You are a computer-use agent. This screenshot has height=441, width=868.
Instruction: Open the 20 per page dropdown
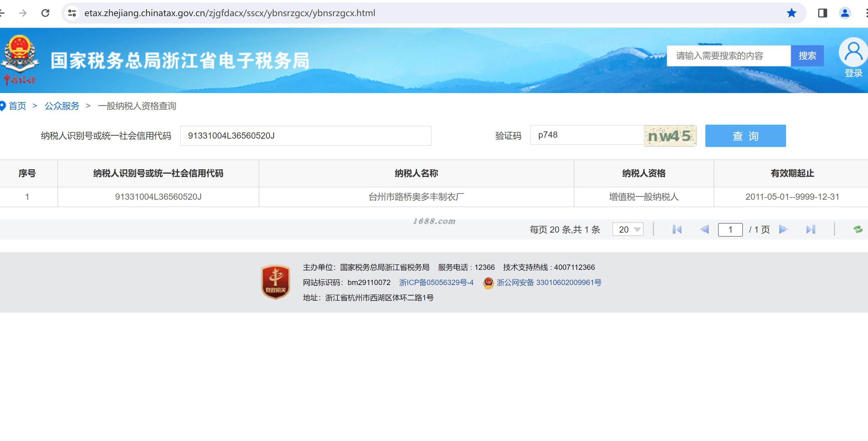628,229
